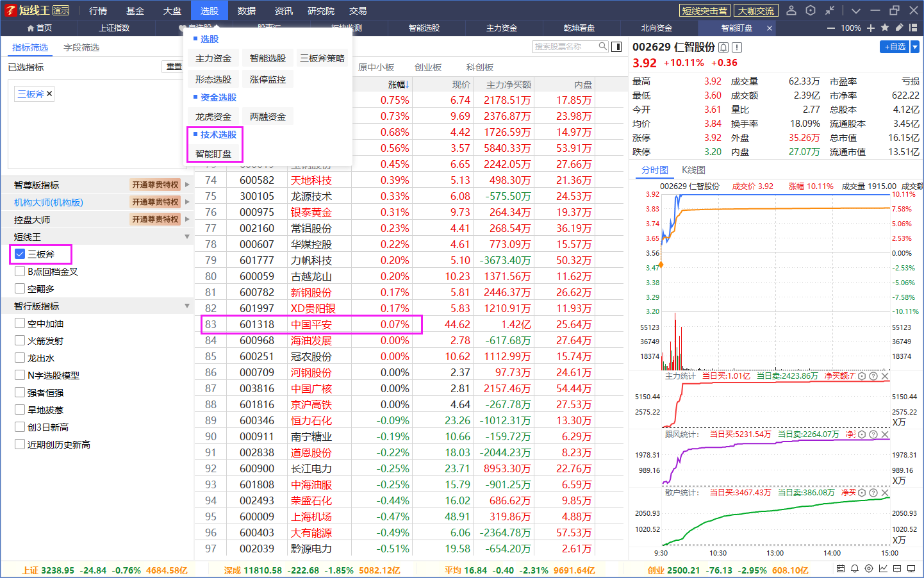The width and height of the screenshot is (924, 578).
Task: Open the exclamation info icon beside 仁智股份
Action: 737,47
